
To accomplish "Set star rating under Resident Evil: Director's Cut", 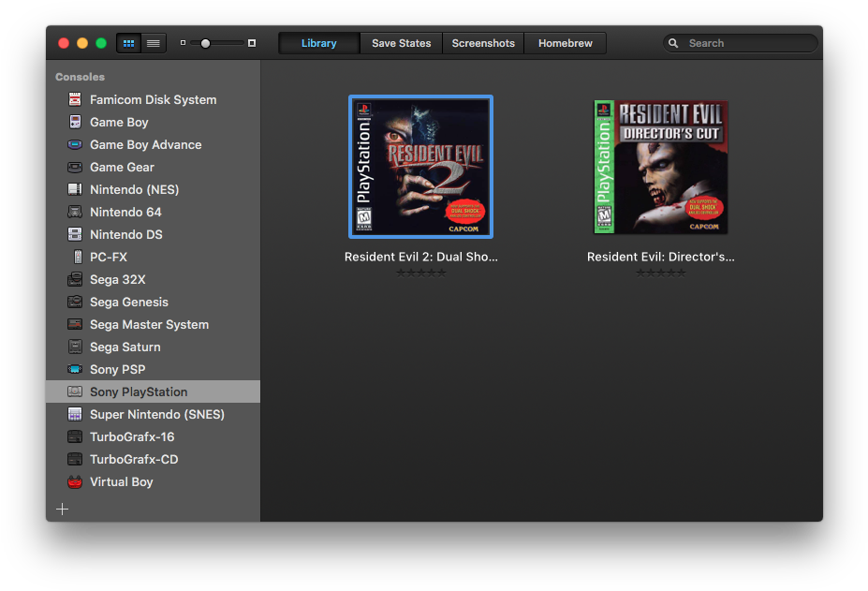I will point(661,273).
